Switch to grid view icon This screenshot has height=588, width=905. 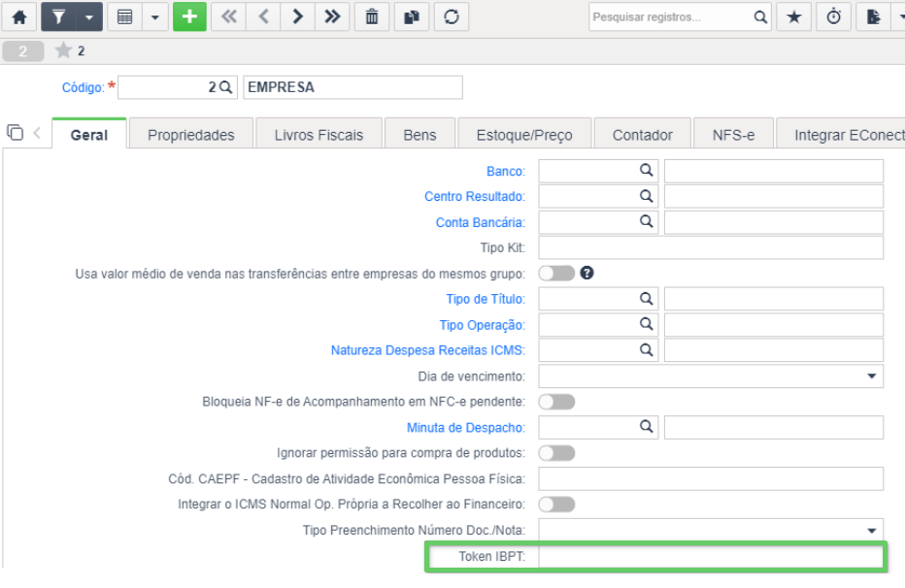point(124,16)
